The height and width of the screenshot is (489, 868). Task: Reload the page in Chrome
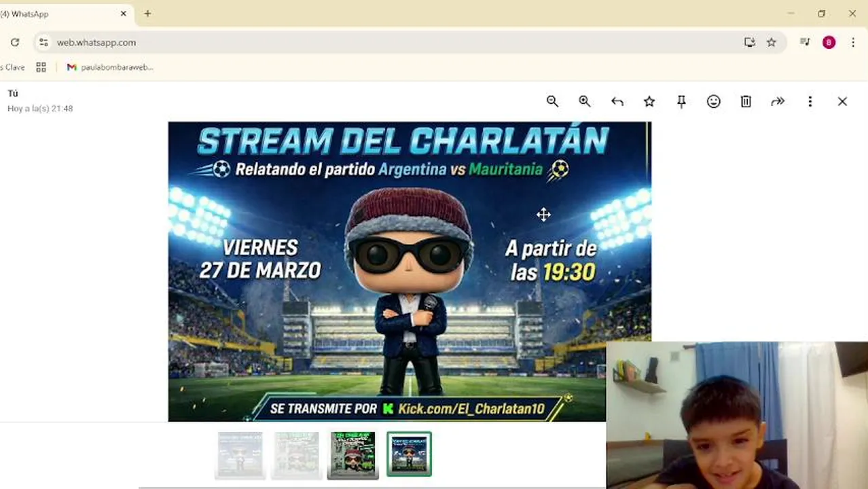(14, 42)
